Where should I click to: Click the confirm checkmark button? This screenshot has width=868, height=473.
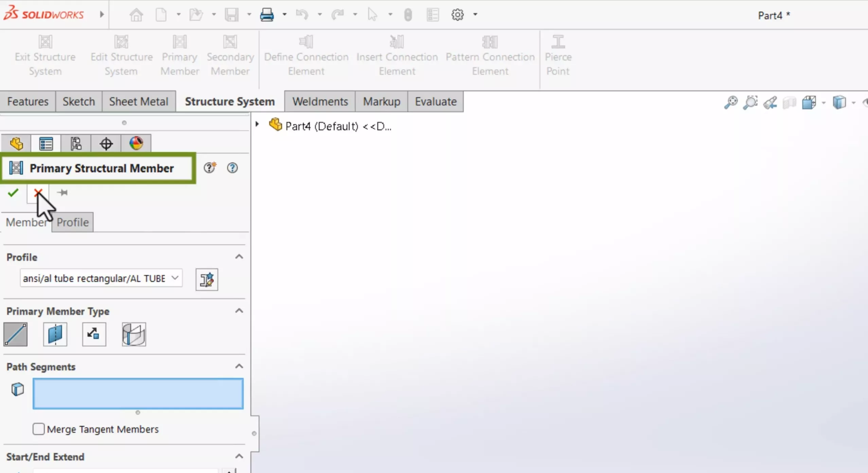13,193
